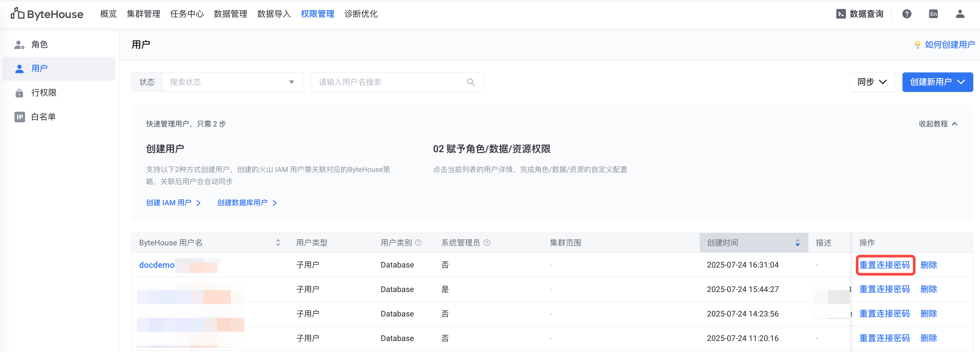
Task: Select 角色 in the sidebar
Action: click(39, 45)
